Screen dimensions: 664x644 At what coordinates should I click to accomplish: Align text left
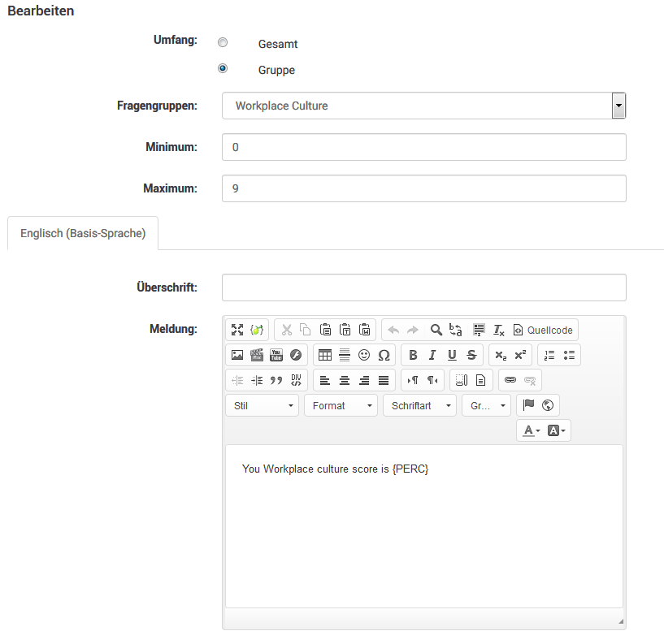[x=325, y=380]
